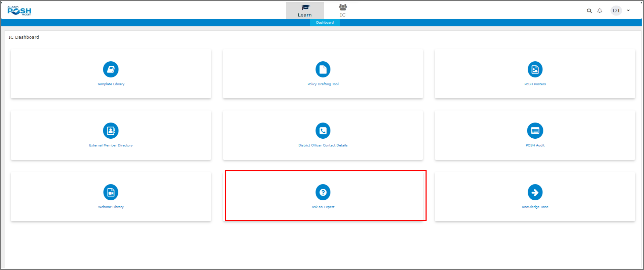Follow the Knowledge Base text link
Viewport: 644px width, 270px height.
(535, 207)
